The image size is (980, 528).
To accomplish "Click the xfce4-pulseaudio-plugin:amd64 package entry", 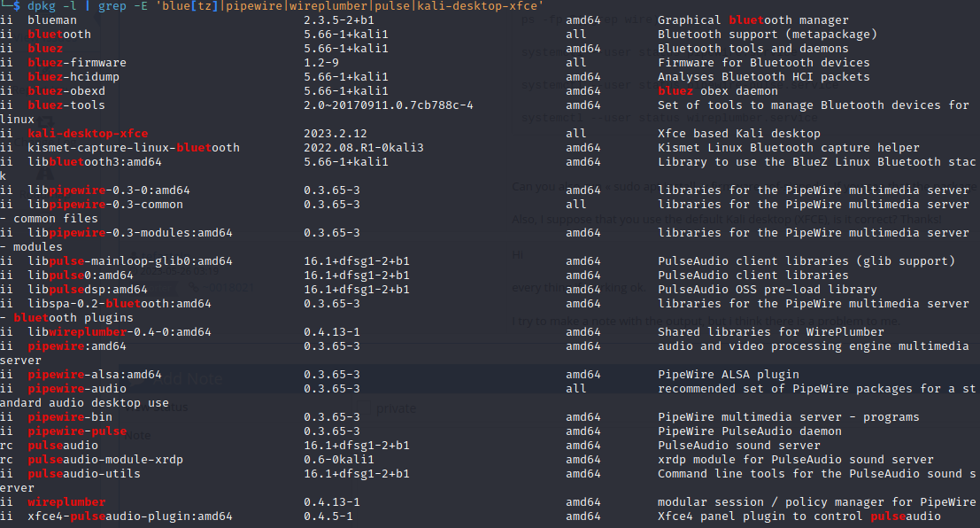I will tap(130, 516).
